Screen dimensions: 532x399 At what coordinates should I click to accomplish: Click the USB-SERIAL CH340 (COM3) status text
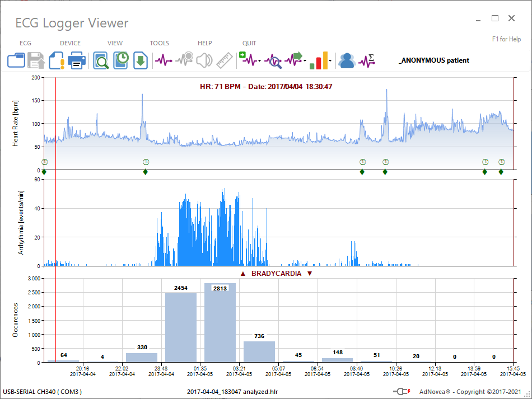42,392
